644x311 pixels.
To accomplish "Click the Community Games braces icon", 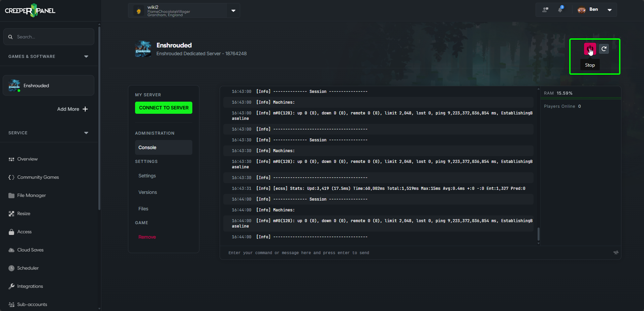I will click(x=11, y=177).
